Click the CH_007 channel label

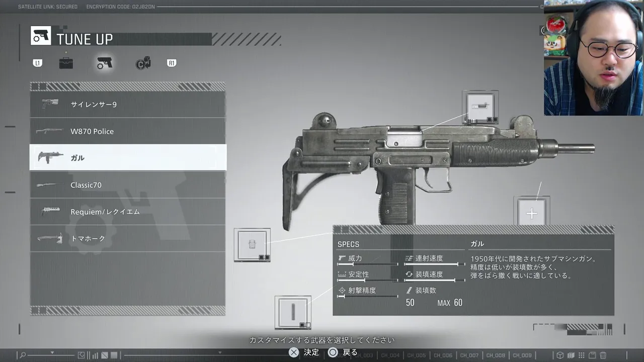click(x=469, y=355)
